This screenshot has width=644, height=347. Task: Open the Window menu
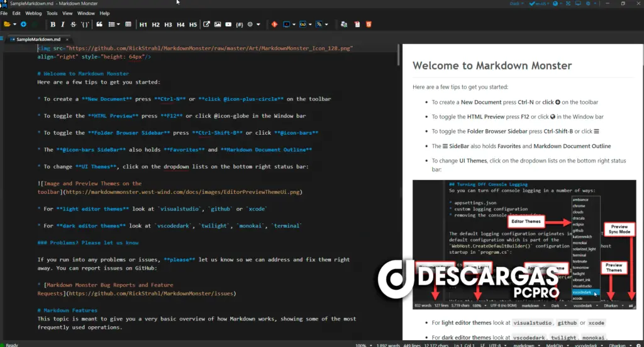pyautogui.click(x=86, y=13)
